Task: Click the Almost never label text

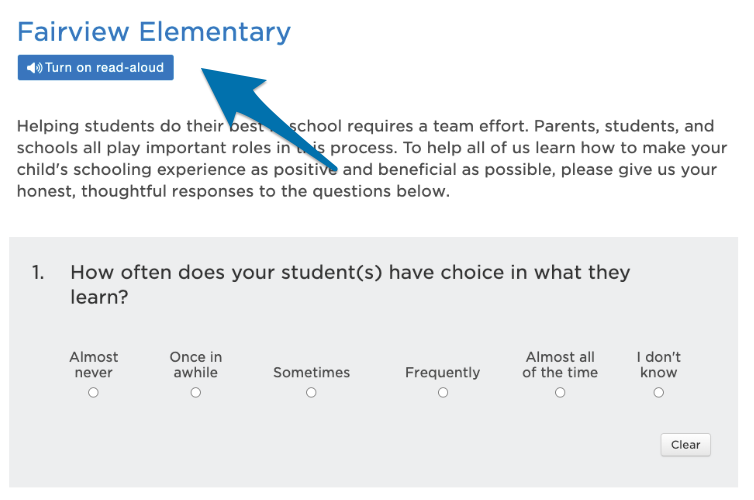Action: point(93,364)
